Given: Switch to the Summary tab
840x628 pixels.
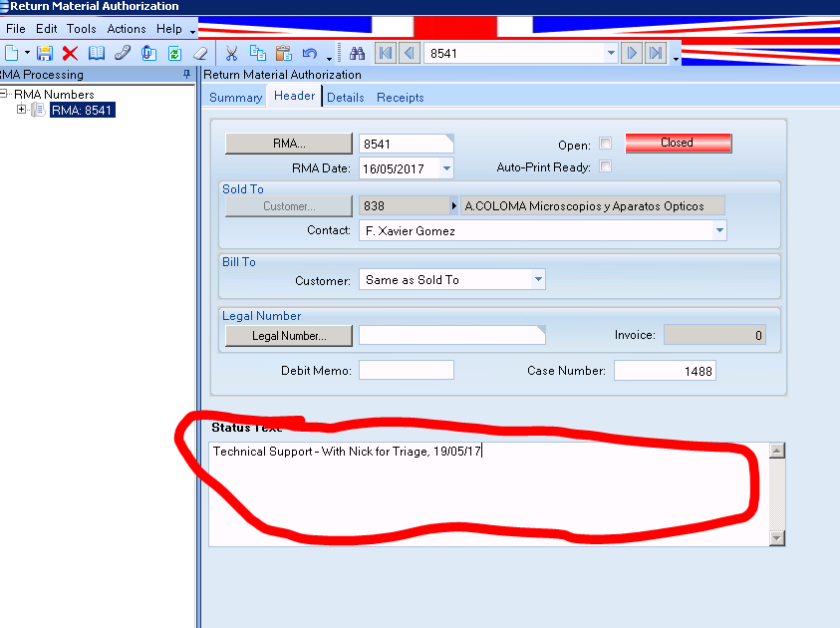Looking at the screenshot, I should [x=236, y=98].
